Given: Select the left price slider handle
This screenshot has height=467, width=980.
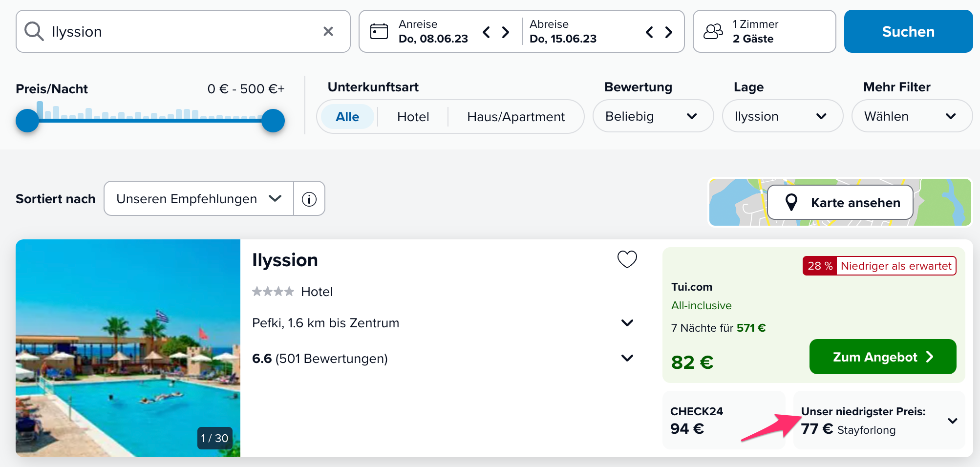Looking at the screenshot, I should pos(27,121).
